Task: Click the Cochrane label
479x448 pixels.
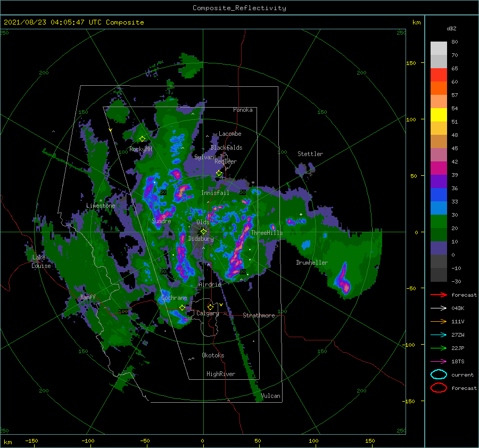Action: pyautogui.click(x=174, y=298)
